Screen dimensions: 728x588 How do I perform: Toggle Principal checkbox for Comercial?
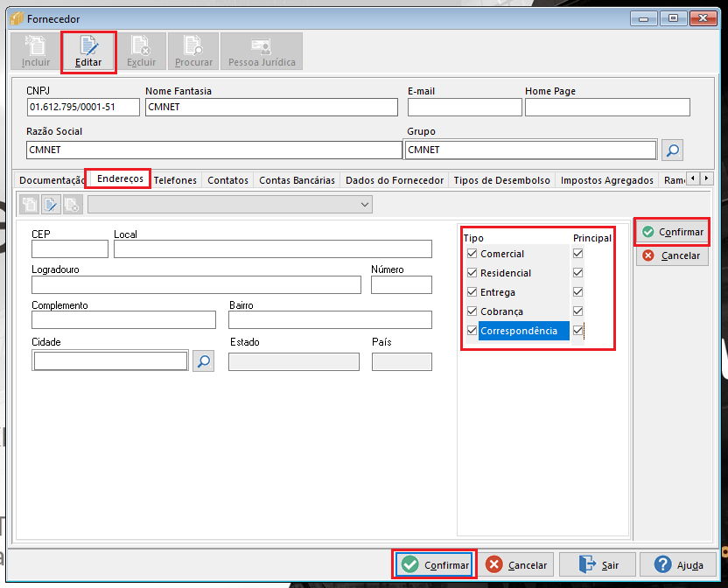click(x=578, y=254)
